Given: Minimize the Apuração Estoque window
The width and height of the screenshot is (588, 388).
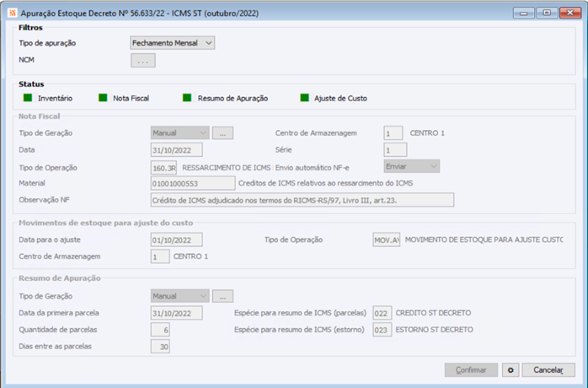Looking at the screenshot, I should pos(523,13).
